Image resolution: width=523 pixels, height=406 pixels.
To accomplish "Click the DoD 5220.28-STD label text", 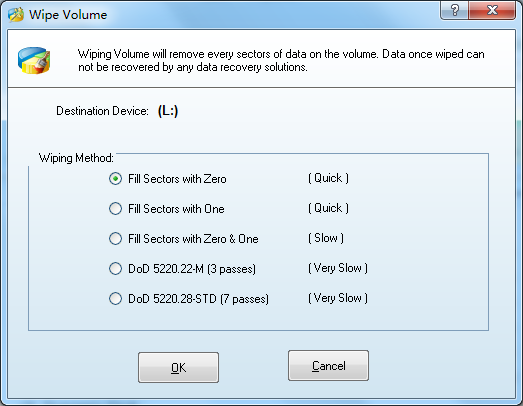I will (x=198, y=299).
